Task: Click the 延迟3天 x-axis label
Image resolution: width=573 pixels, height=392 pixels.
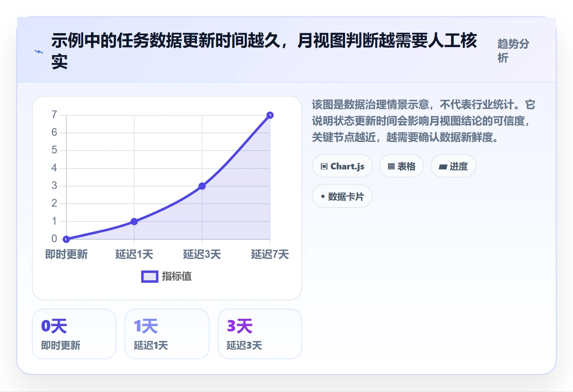Action: [x=202, y=255]
